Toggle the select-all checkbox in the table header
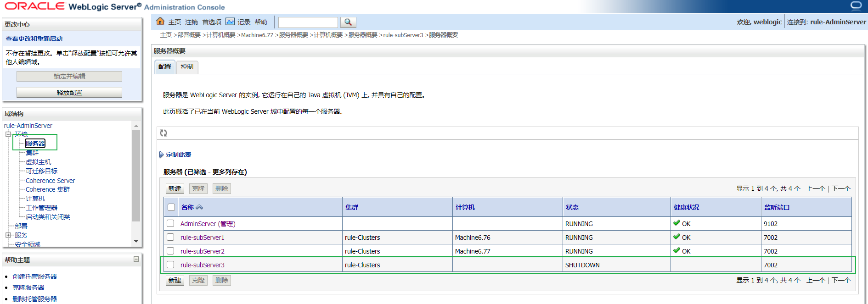 click(x=171, y=207)
